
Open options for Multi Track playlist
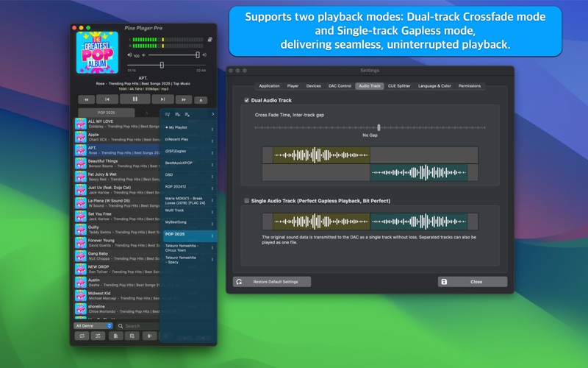212,212
